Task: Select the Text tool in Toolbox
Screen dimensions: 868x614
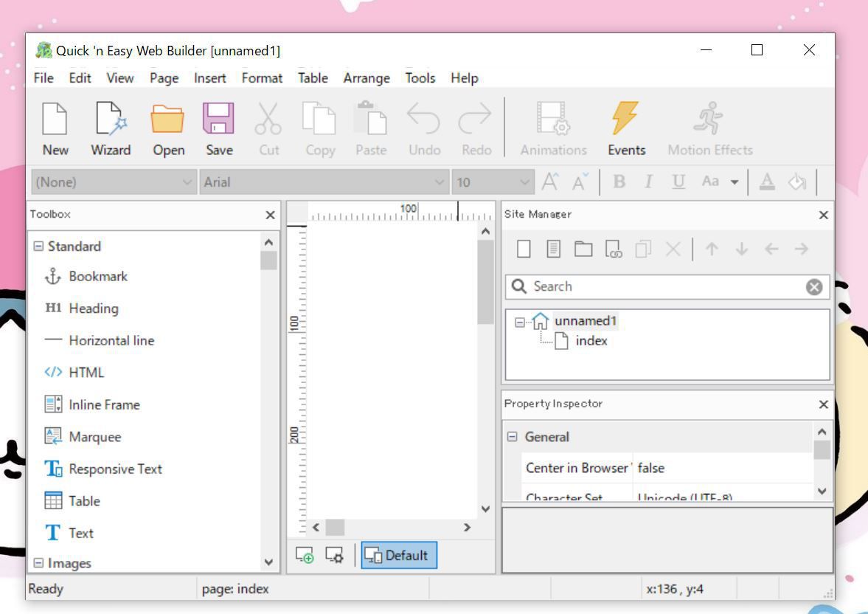Action: [69, 533]
